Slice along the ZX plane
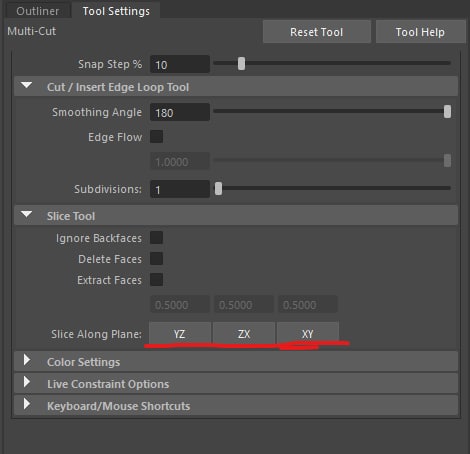470x454 pixels. tap(244, 334)
